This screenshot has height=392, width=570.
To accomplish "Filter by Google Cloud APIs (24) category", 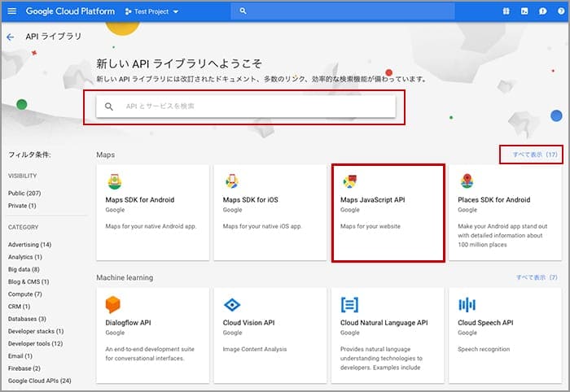I will 40,381.
